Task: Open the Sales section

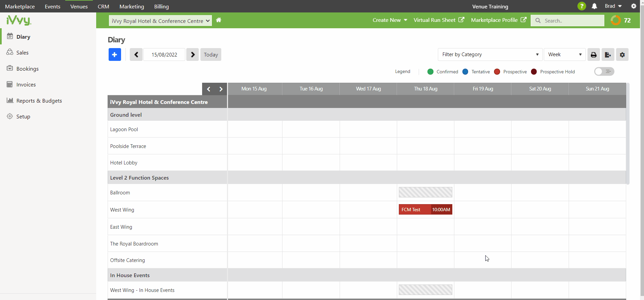Action: (x=22, y=52)
